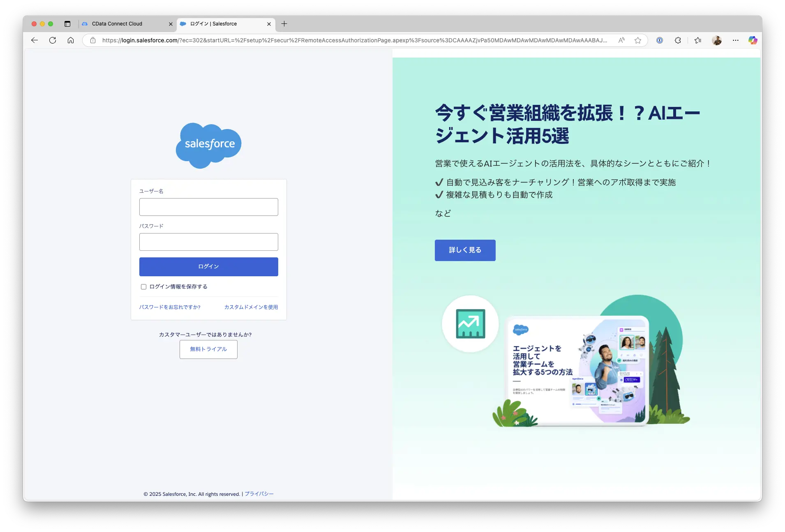Enable the ログイン情報を保存する checkbox

pyautogui.click(x=143, y=287)
